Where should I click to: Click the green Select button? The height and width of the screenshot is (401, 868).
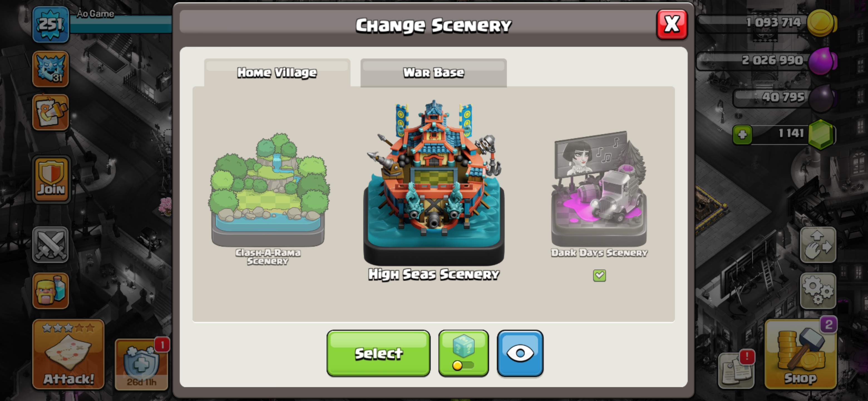(x=378, y=353)
